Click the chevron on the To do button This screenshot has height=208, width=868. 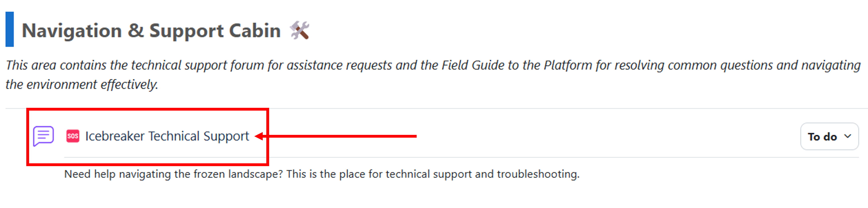click(x=848, y=136)
